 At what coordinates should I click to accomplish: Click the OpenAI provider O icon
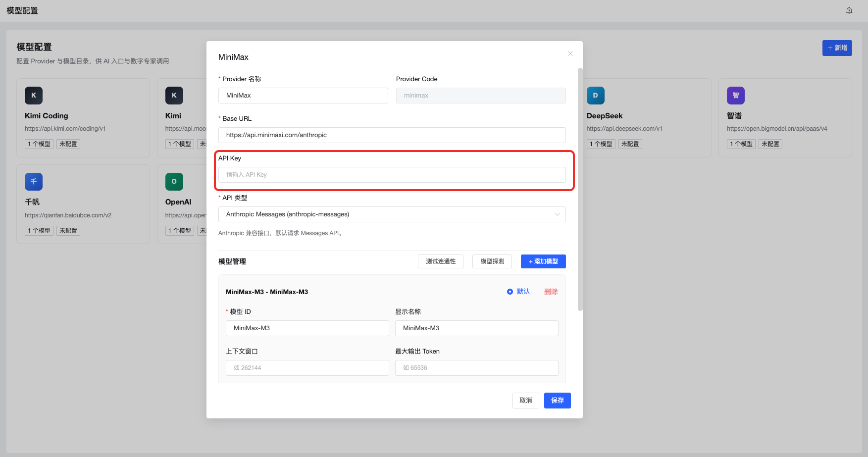pyautogui.click(x=174, y=182)
